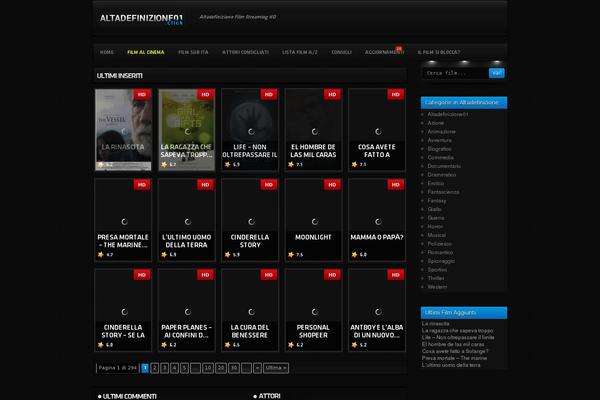Screen dimensions: 600x400
Task: Go to page 2 in pagination
Action: 155,368
